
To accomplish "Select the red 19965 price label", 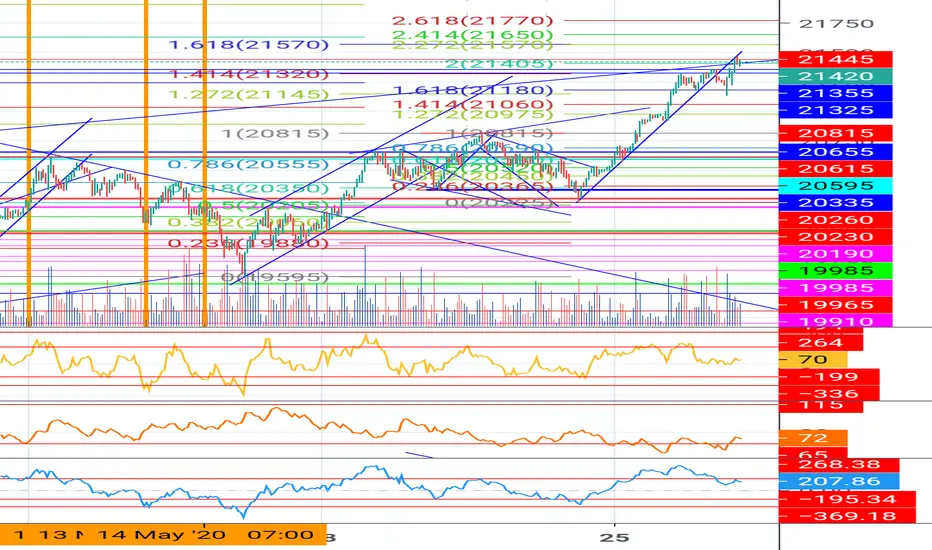I will [835, 305].
